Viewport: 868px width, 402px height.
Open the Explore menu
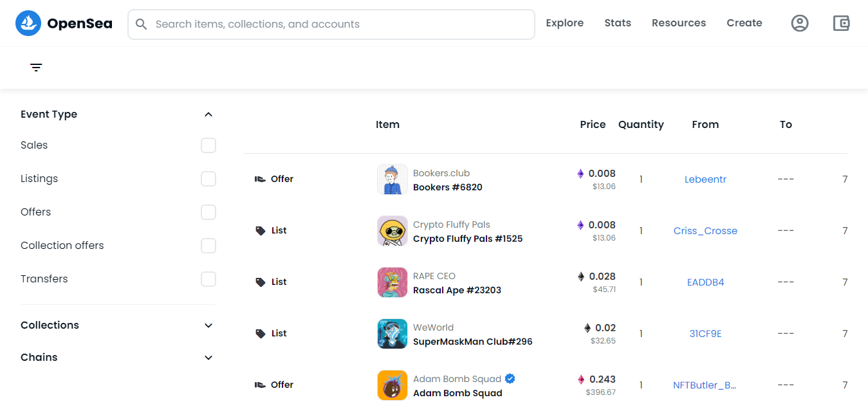coord(565,23)
